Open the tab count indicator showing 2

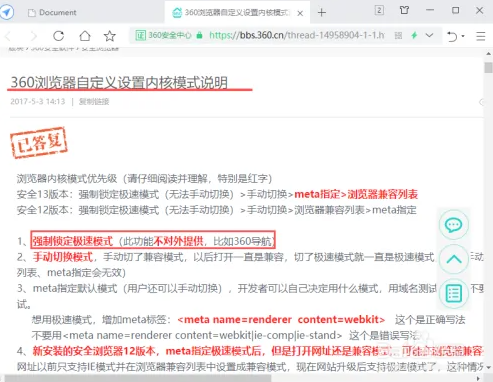coord(379,10)
